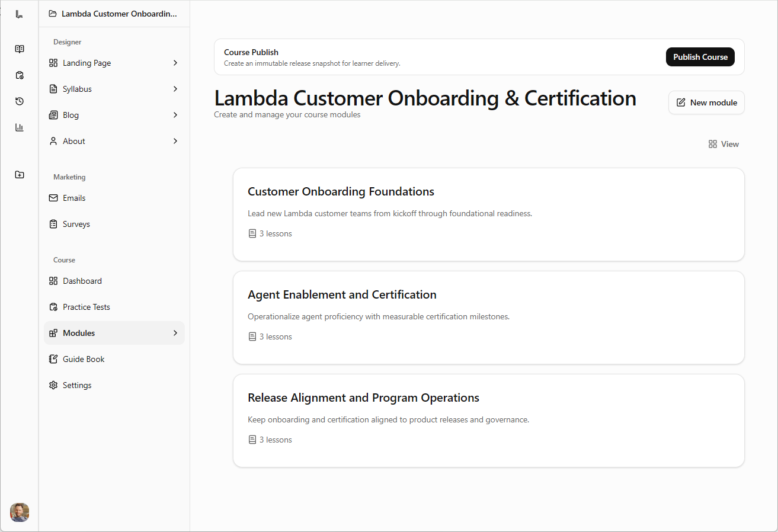
Task: Open Practice Tests from the sidebar
Action: coord(86,306)
